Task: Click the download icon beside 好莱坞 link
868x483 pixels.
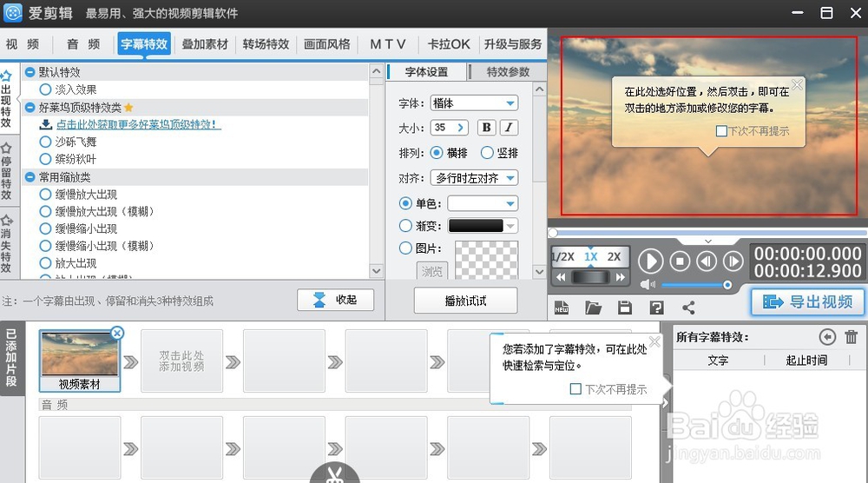Action: (46, 124)
